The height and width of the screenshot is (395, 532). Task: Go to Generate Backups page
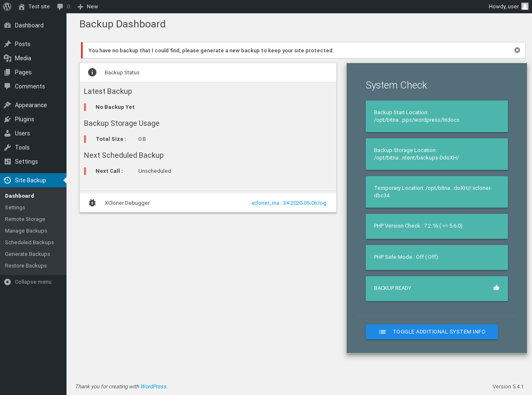(x=27, y=254)
